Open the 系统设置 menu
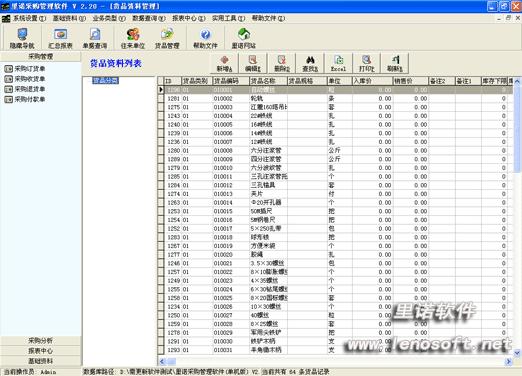Screen dimensions: 522x376 coord(29,18)
